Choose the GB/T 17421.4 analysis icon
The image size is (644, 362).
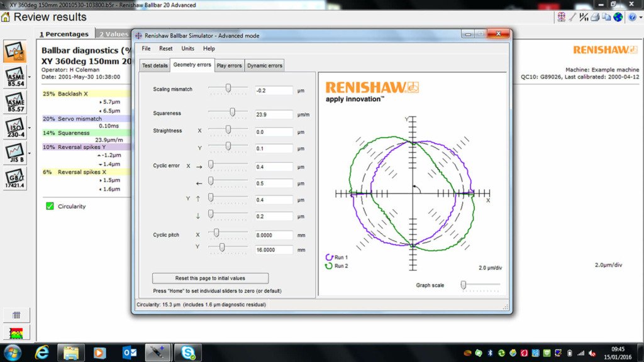[15, 179]
